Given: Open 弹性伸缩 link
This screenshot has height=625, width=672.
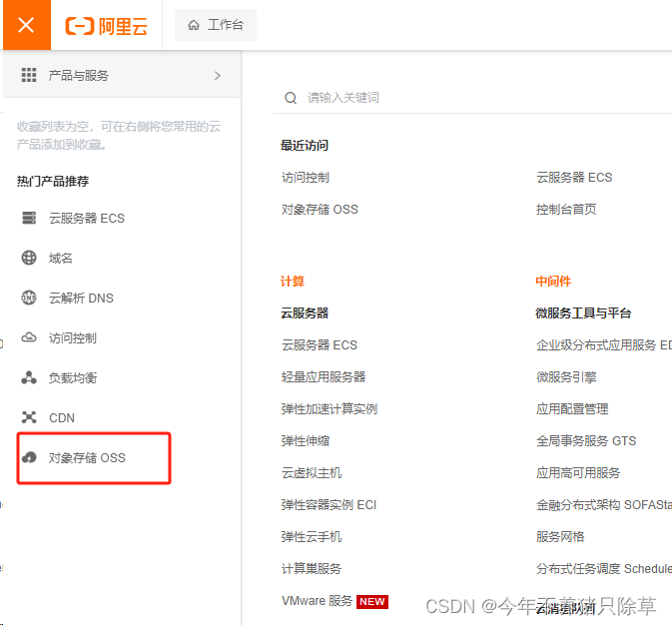Looking at the screenshot, I should pyautogui.click(x=306, y=440).
